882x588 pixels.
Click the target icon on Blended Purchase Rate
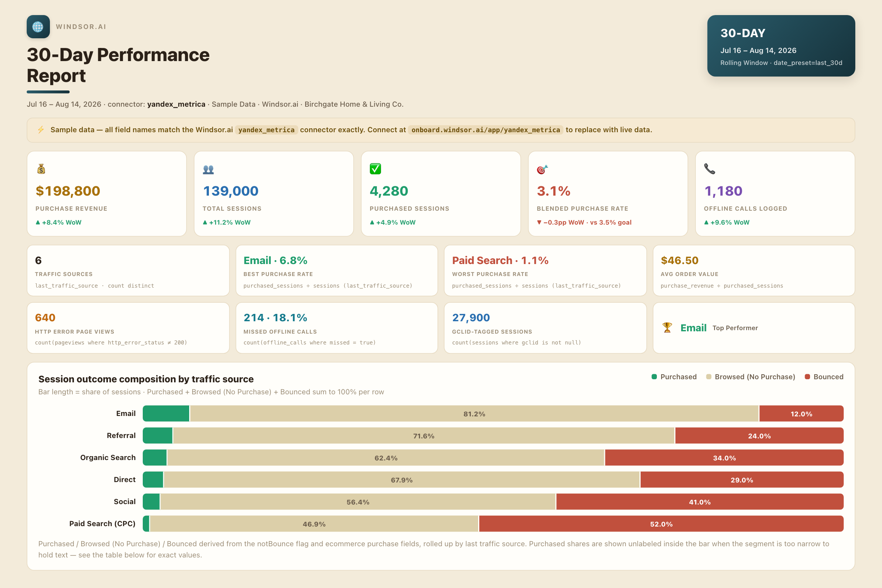542,169
